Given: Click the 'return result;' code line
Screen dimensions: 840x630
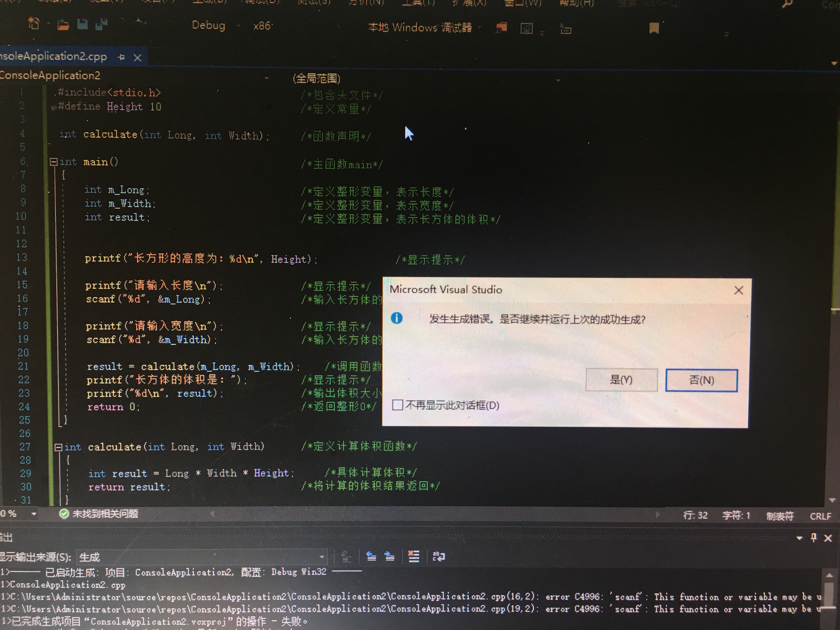Looking at the screenshot, I should [130, 487].
